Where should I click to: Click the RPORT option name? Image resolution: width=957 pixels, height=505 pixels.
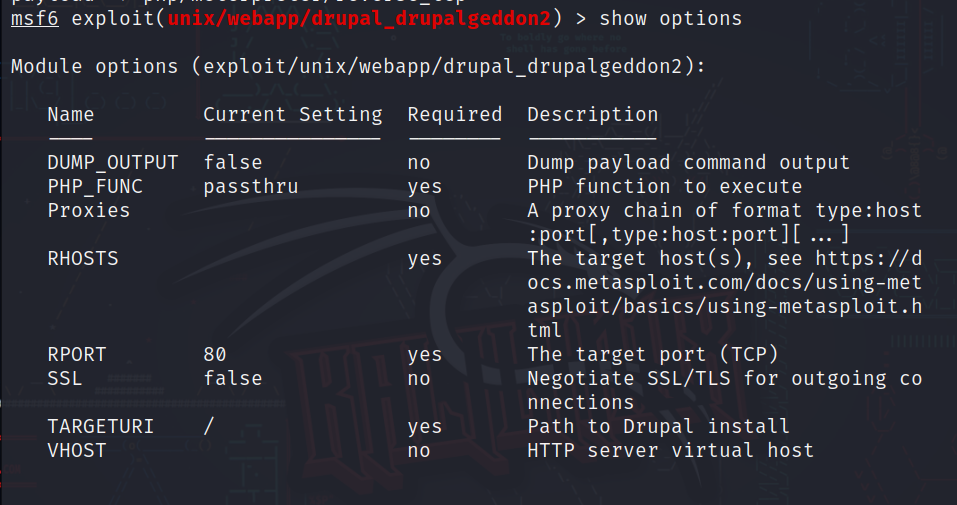(x=77, y=355)
